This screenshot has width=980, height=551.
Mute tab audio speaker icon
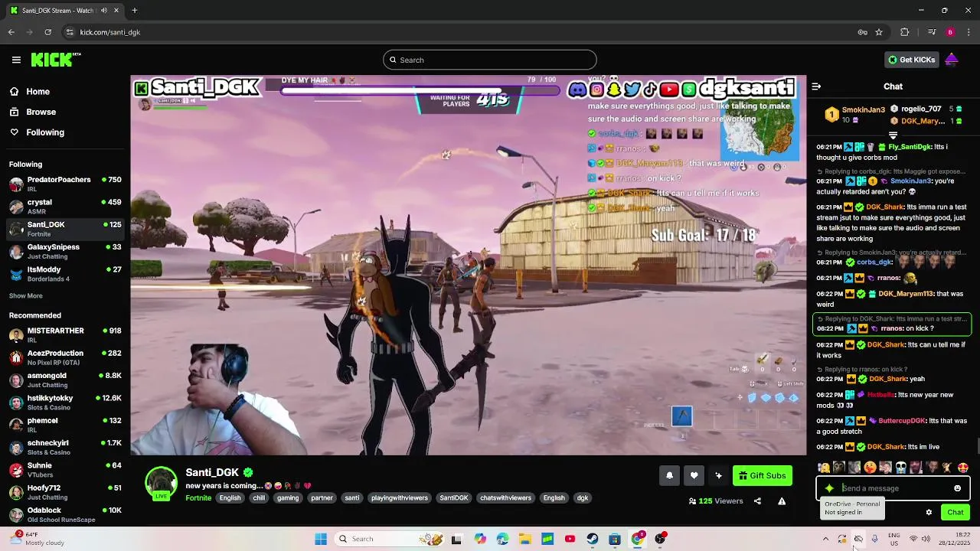[104, 11]
